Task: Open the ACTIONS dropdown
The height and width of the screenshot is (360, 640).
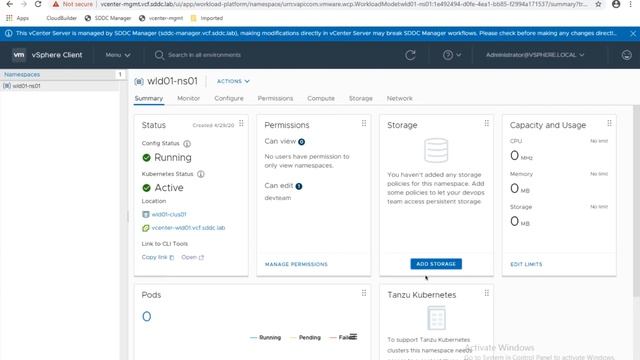Action: [x=233, y=81]
